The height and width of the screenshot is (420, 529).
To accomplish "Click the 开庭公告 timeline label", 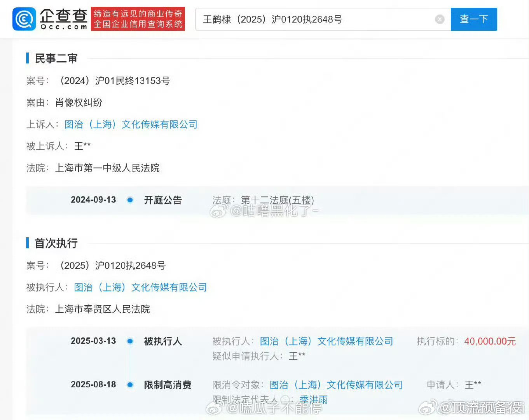I will click(x=163, y=200).
